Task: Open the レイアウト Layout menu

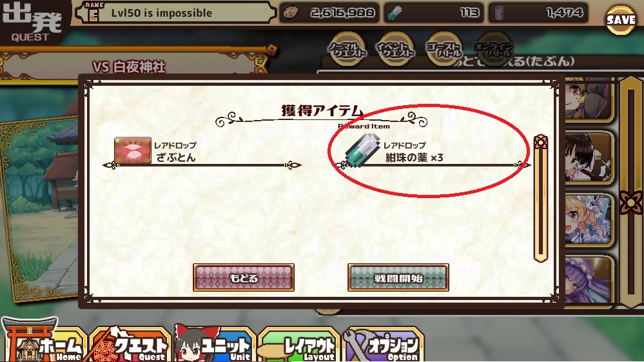Action: point(299,345)
